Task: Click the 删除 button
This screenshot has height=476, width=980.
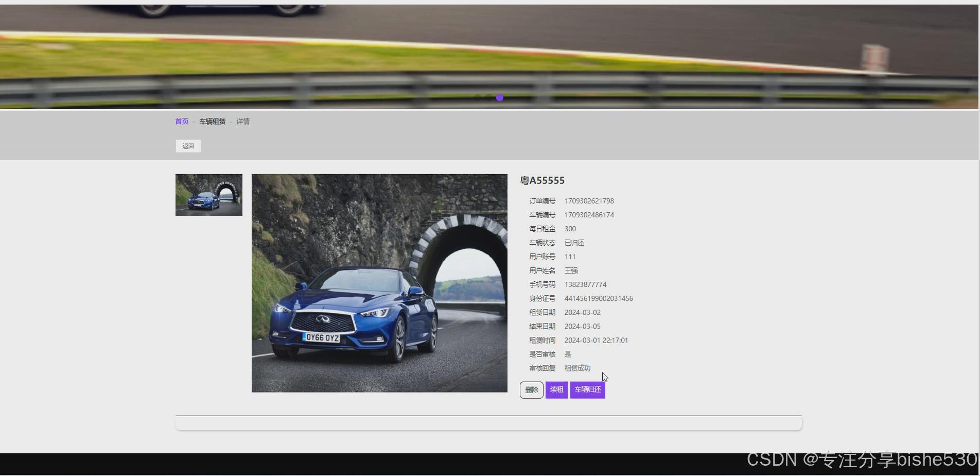Action: (x=531, y=389)
